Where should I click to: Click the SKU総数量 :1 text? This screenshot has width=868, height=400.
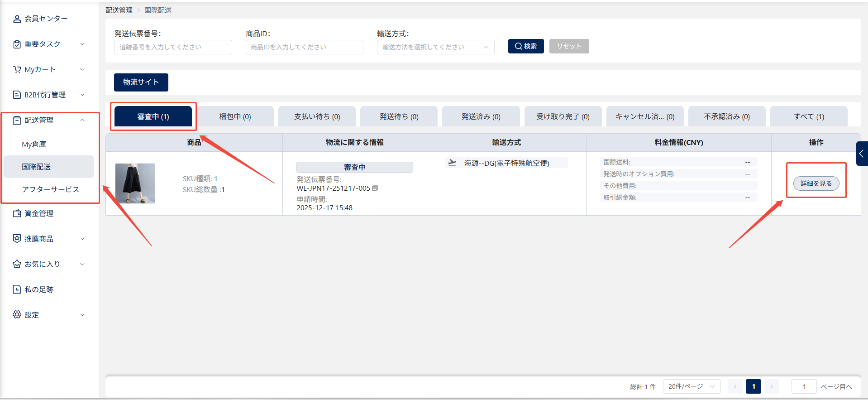[204, 190]
